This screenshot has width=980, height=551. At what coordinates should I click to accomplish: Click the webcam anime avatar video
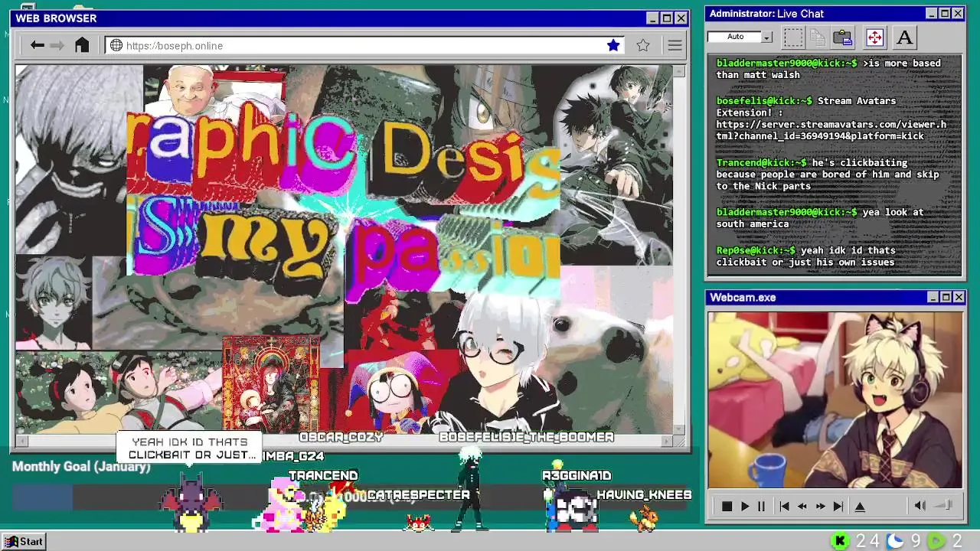coord(835,399)
